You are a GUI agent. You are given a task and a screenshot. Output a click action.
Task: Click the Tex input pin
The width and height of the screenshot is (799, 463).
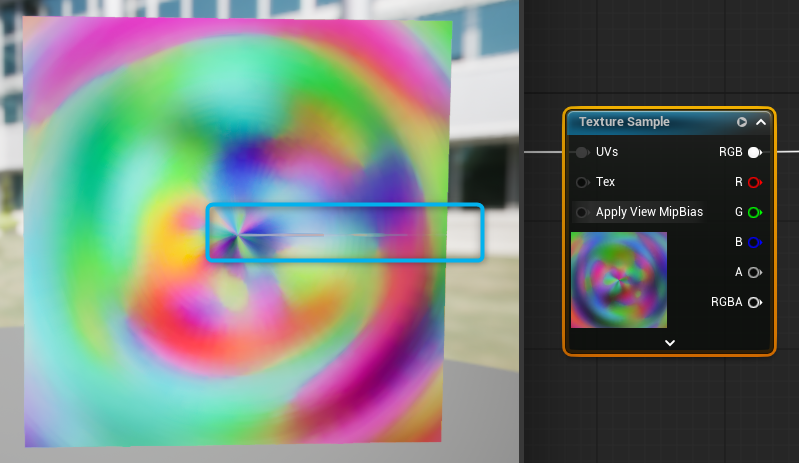pyautogui.click(x=582, y=183)
